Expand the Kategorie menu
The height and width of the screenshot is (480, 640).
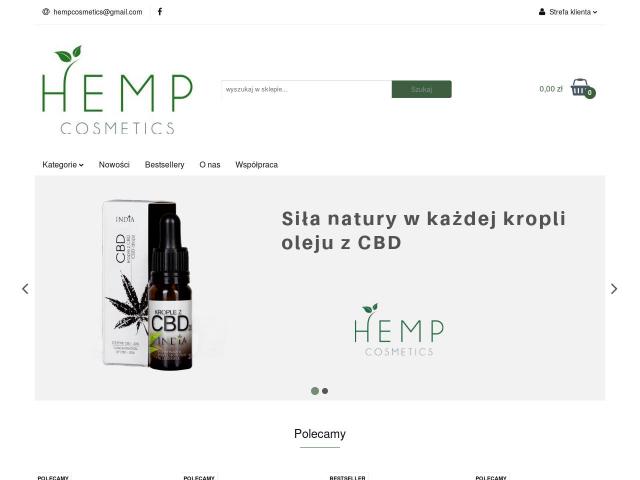[63, 165]
